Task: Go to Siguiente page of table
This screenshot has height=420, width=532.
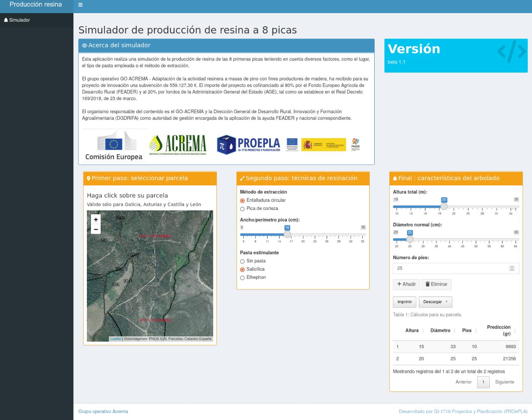Action: (x=505, y=382)
